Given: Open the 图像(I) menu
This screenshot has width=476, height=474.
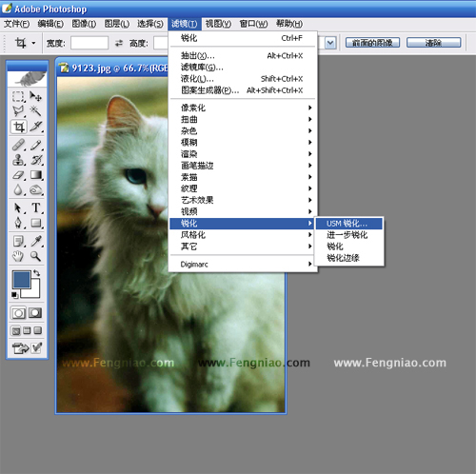Looking at the screenshot, I should [84, 24].
